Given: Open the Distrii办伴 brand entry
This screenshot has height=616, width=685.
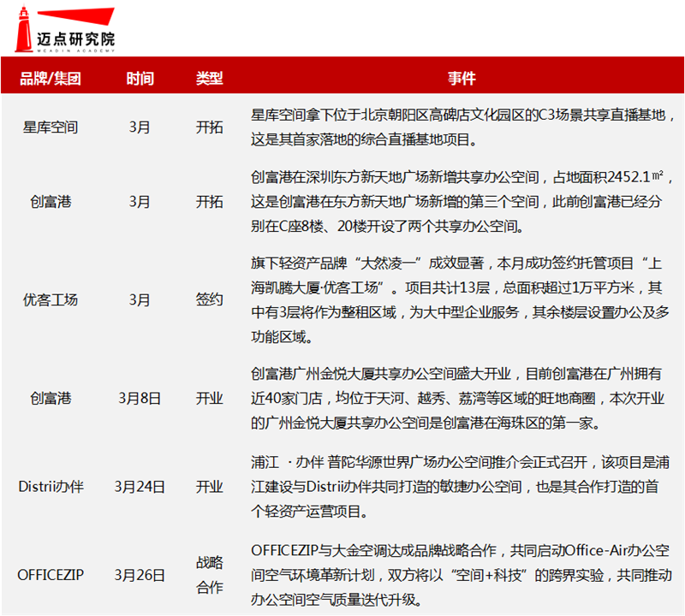Looking at the screenshot, I should (x=51, y=486).
